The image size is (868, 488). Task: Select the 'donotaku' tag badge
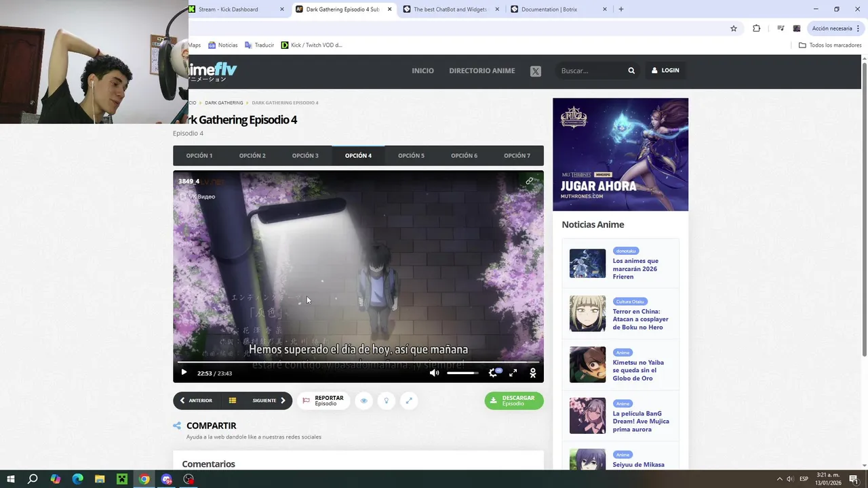click(626, 251)
